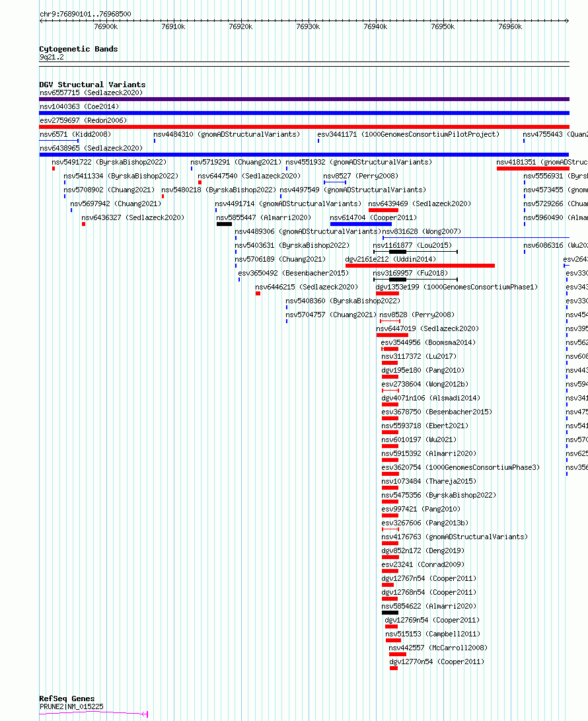Screen dimensions: 588x721
Task: Click nsv1073484 (Thareja2015) label
Action: pos(429,481)
